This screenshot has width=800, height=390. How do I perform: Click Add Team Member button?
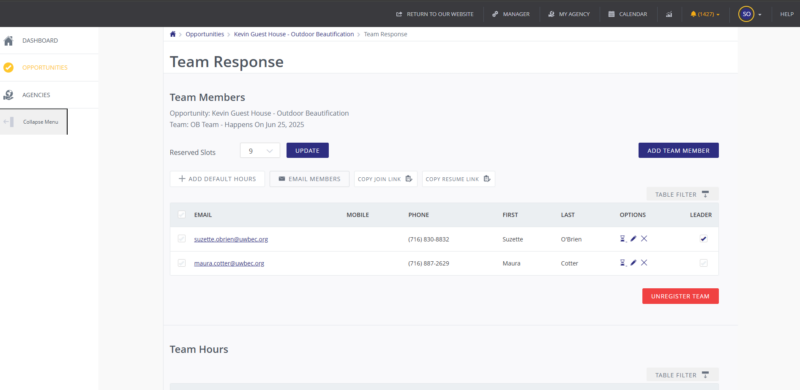coord(679,151)
